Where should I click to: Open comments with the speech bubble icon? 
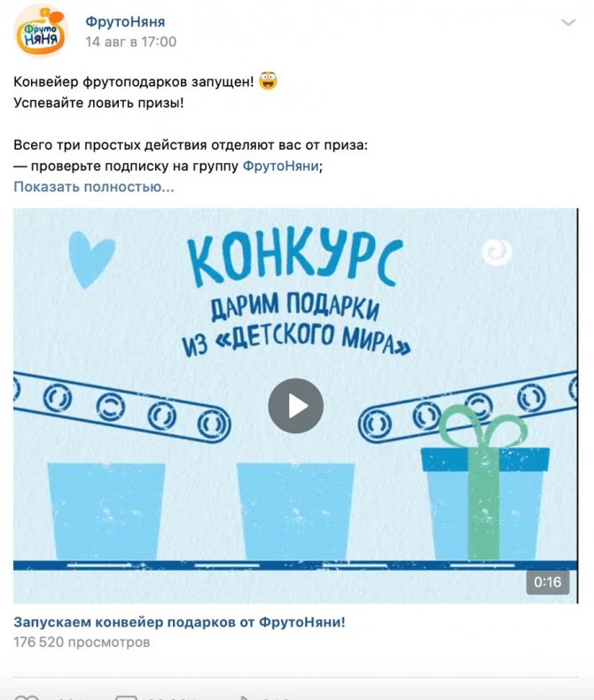[126, 697]
